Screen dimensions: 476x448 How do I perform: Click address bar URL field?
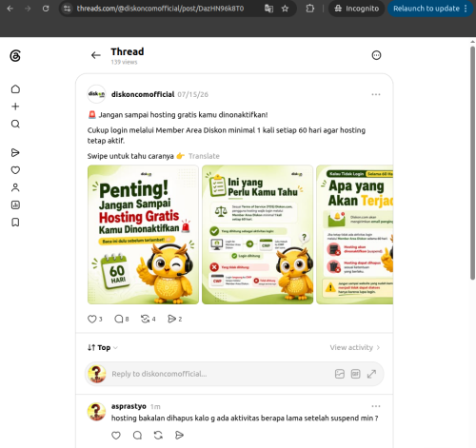[x=160, y=9]
